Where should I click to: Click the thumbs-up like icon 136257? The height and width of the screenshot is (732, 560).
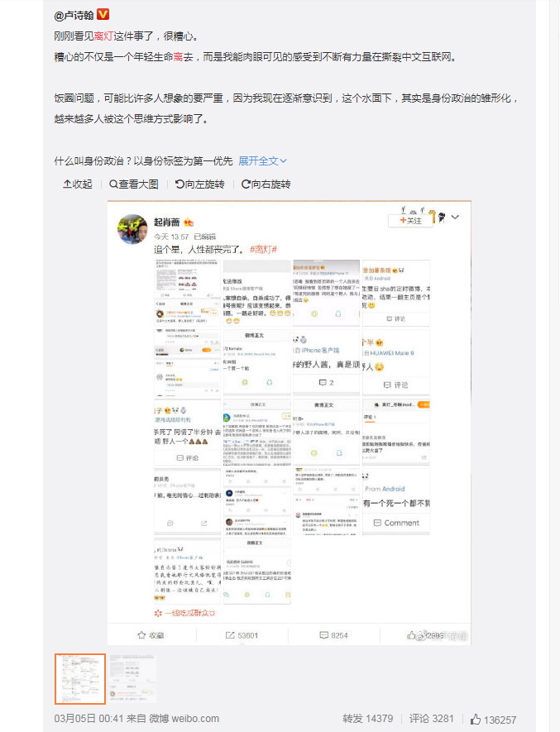476,719
